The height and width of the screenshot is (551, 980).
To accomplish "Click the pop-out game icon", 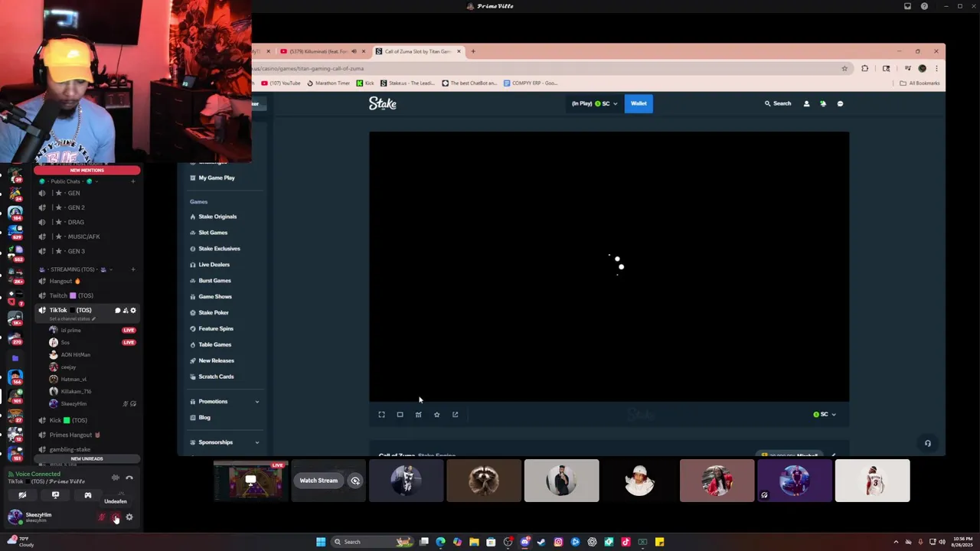I will coord(455,415).
